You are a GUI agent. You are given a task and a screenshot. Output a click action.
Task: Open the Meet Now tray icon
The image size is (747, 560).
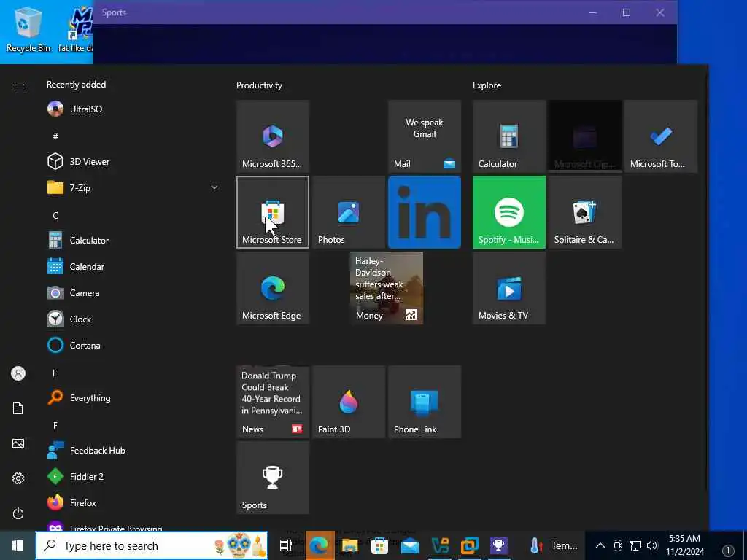(x=618, y=545)
